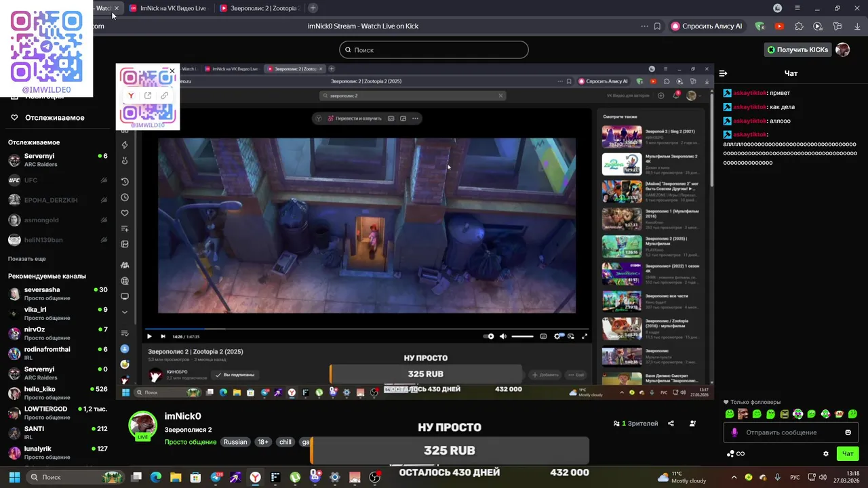The height and width of the screenshot is (488, 868).
Task: Close the first Kick Watch tab
Action: tap(117, 8)
